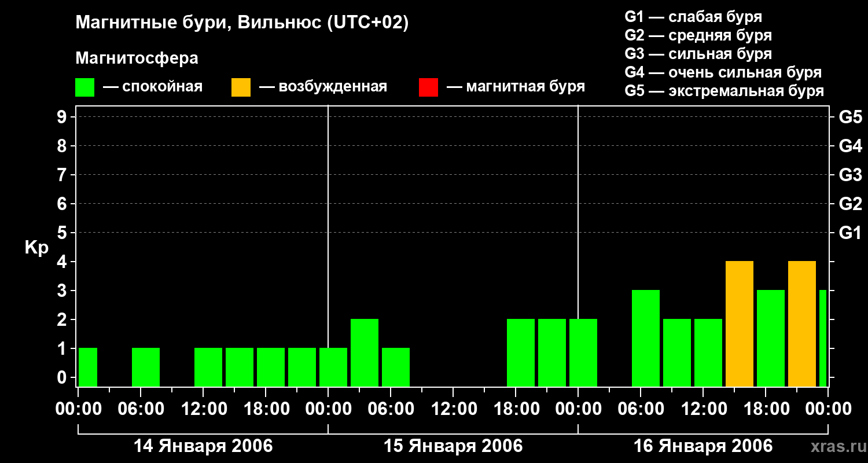The height and width of the screenshot is (463, 868).
Task: Click the 'Kp' axis title
Action: point(36,248)
